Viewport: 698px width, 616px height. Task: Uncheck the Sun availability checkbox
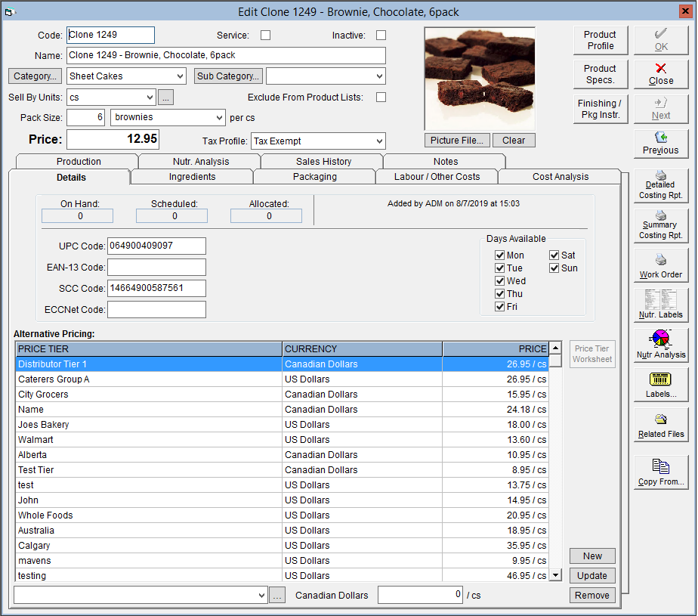[554, 268]
